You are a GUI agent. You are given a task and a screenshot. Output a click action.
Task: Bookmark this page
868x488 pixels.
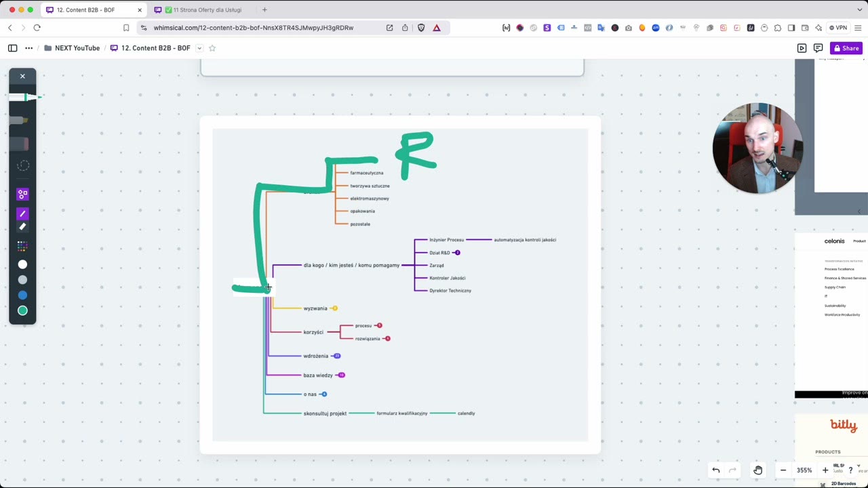pyautogui.click(x=126, y=28)
